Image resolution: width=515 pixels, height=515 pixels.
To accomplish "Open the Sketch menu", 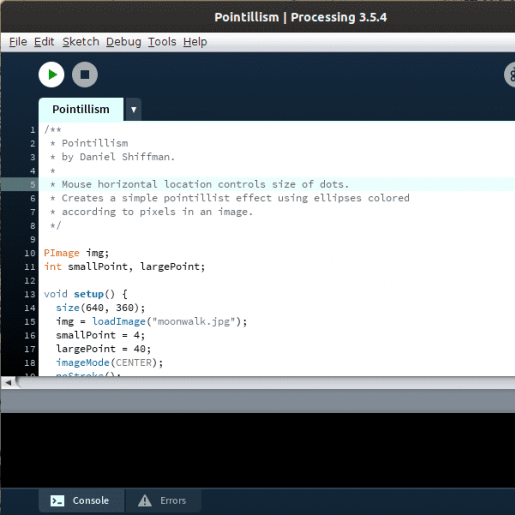I will pyautogui.click(x=81, y=42).
